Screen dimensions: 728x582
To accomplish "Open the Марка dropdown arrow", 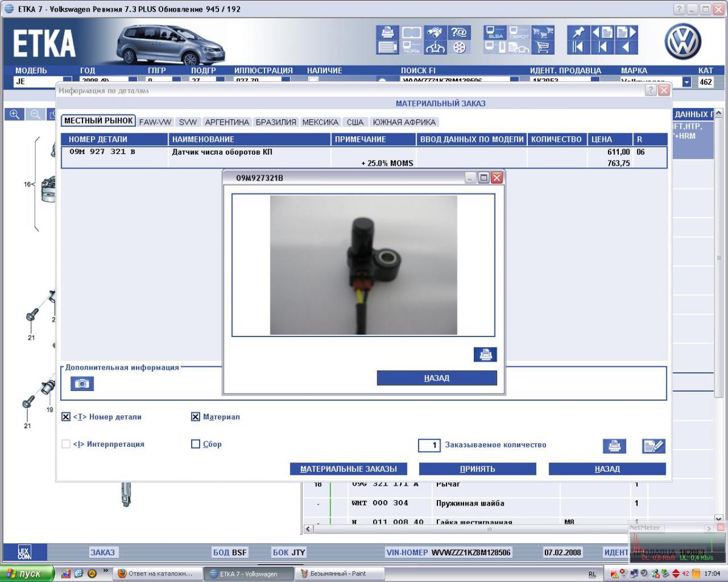I will 687,82.
